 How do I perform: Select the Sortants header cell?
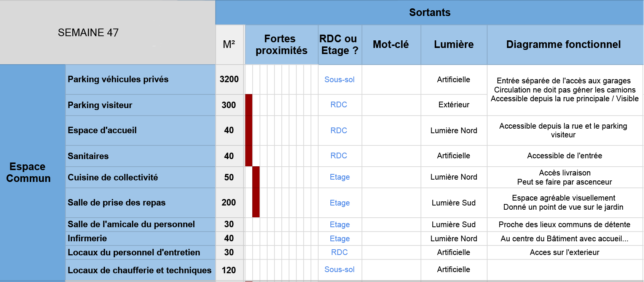click(429, 13)
